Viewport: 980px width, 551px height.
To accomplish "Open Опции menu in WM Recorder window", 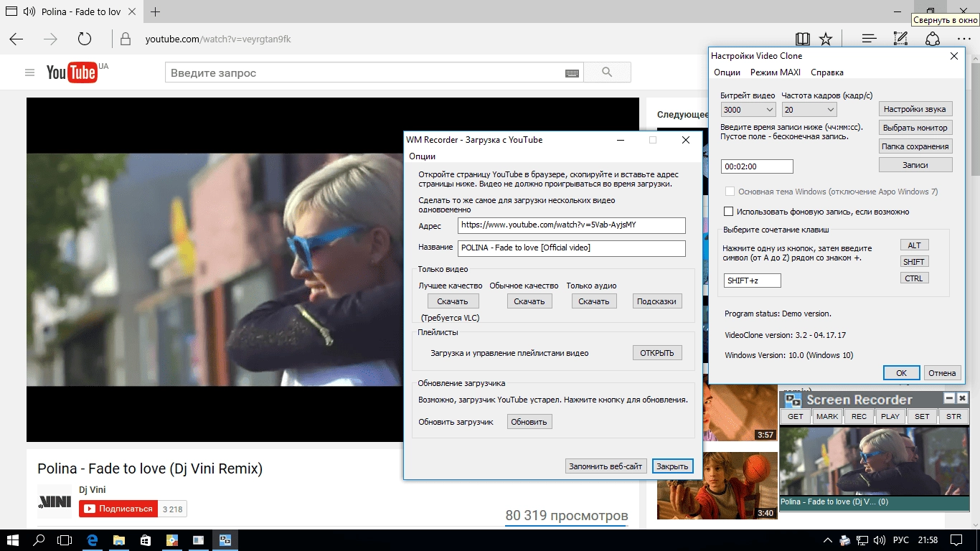I will 423,156.
